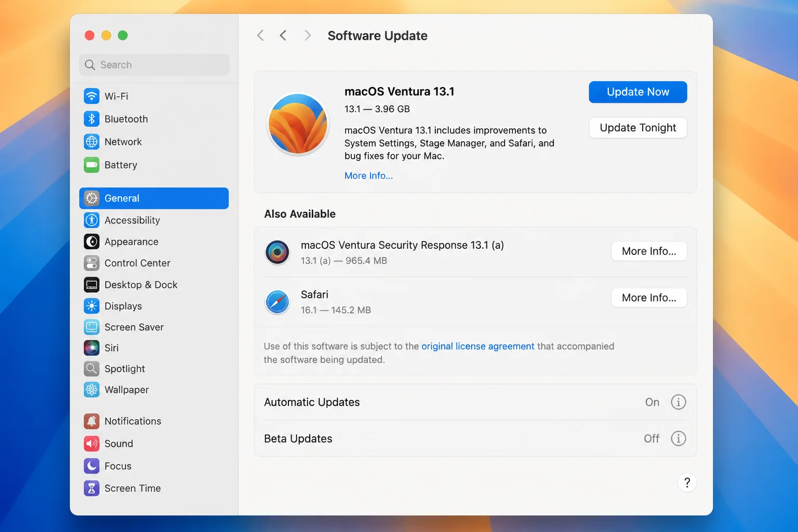Click the macOS Ventura 13.1 title text
The height and width of the screenshot is (532, 798).
pos(400,91)
